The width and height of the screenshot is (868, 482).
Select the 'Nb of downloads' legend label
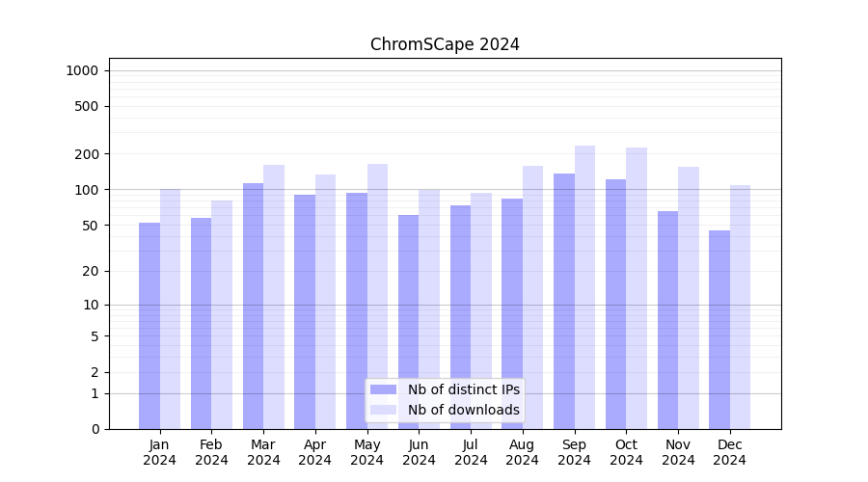coord(463,410)
